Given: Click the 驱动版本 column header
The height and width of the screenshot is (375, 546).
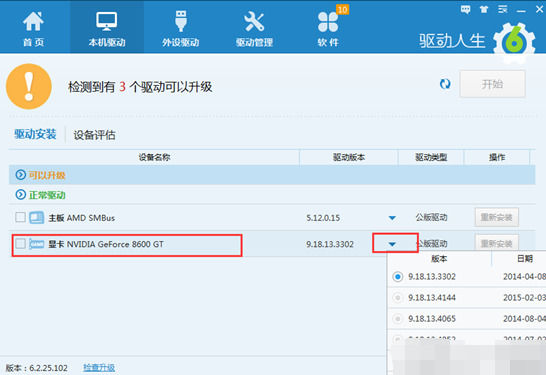Looking at the screenshot, I should [x=349, y=157].
